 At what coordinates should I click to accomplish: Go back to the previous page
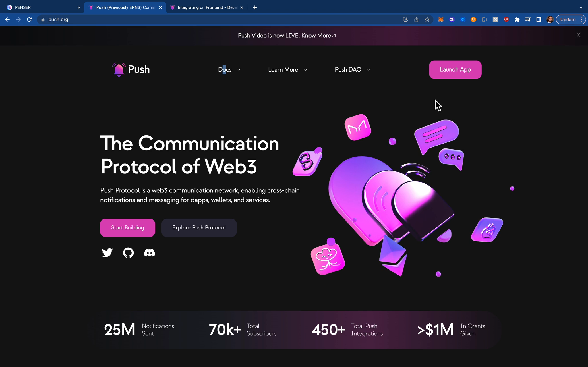[x=7, y=20]
